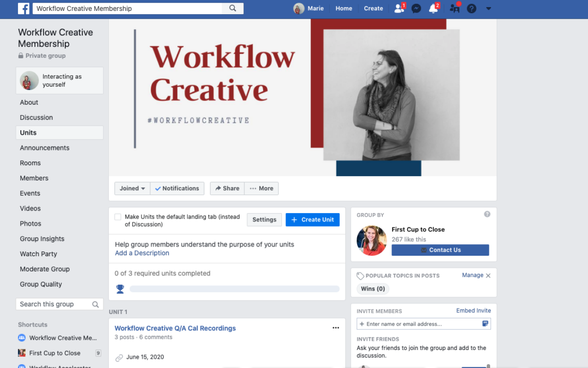Click the Wins (0) topic tag
The height and width of the screenshot is (368, 588).
pyautogui.click(x=373, y=289)
